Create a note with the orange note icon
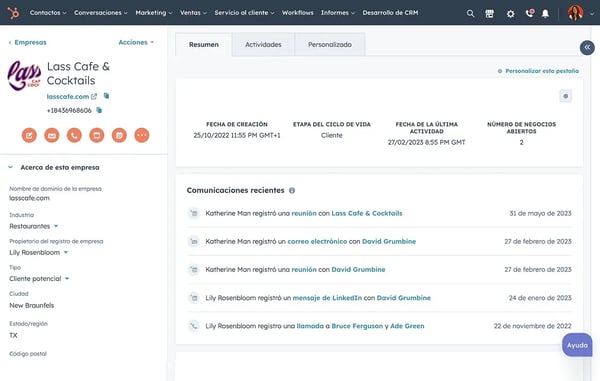 click(x=29, y=135)
